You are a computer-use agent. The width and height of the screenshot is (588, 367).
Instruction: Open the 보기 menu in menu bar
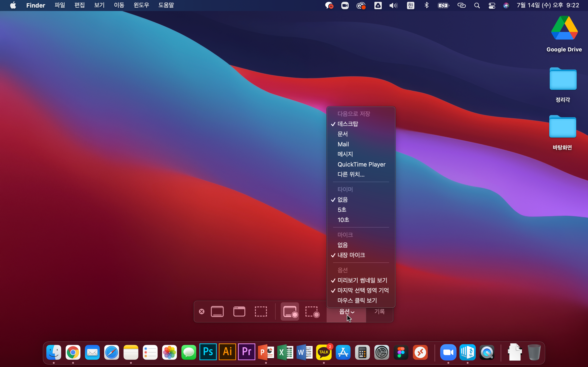(x=99, y=5)
